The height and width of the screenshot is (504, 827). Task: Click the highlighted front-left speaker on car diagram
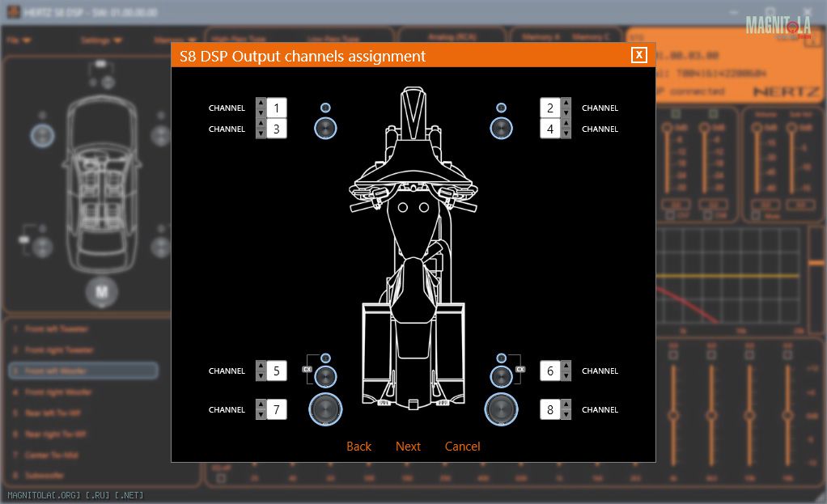(42, 135)
